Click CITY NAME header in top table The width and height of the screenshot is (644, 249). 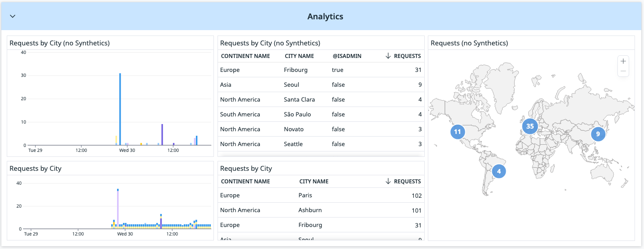299,56
